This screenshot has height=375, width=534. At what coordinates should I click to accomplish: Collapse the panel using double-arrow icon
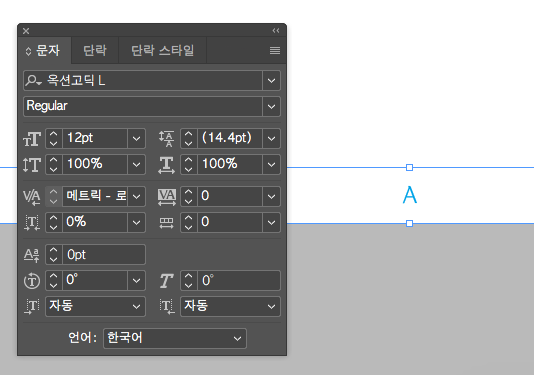[x=276, y=31]
